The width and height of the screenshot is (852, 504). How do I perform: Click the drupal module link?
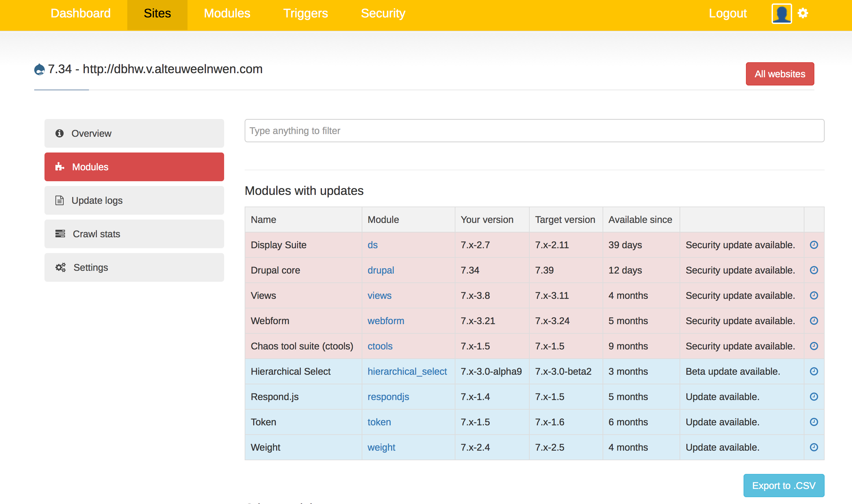coord(381,270)
